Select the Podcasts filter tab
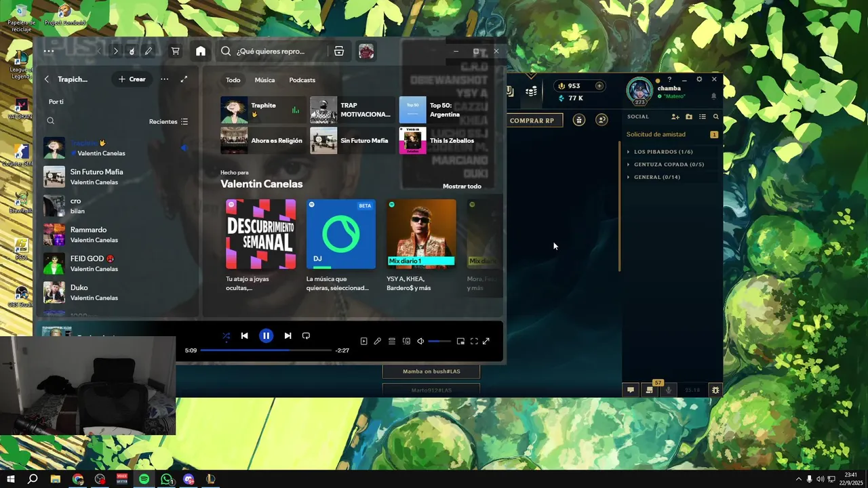868x488 pixels. click(x=302, y=80)
